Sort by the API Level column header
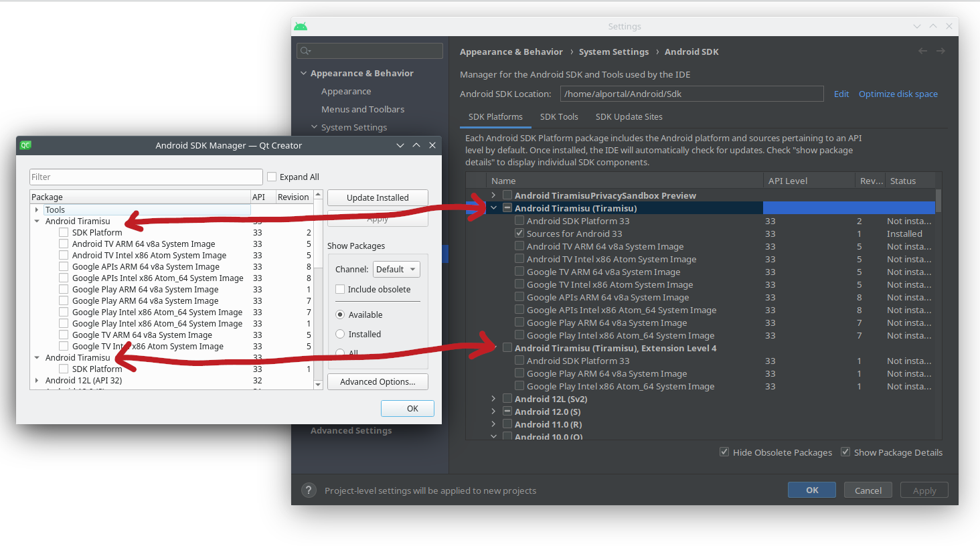 809,181
